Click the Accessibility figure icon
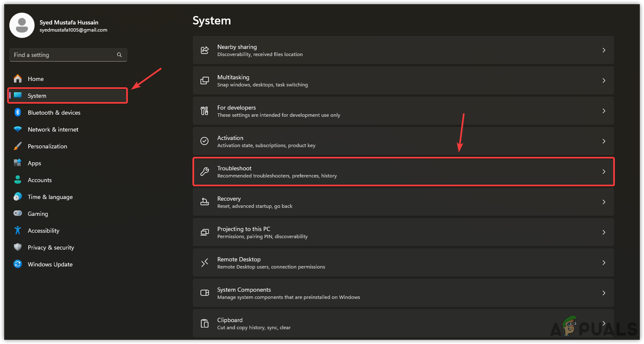Viewport: 644px width, 344px height. (18, 230)
